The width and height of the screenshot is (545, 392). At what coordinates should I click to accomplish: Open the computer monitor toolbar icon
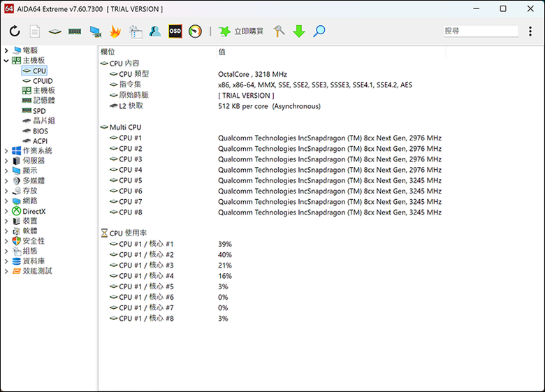pyautogui.click(x=95, y=31)
